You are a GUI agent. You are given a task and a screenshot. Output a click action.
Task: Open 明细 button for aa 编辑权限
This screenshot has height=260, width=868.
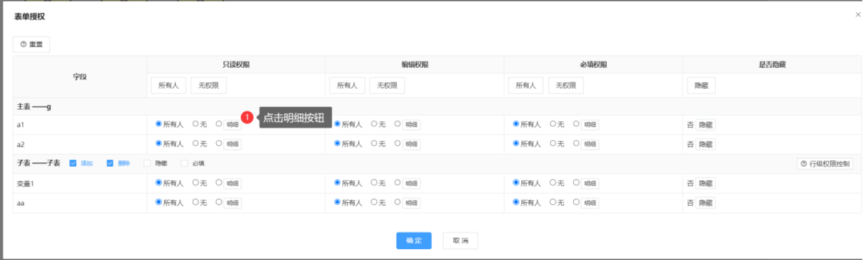tap(411, 203)
